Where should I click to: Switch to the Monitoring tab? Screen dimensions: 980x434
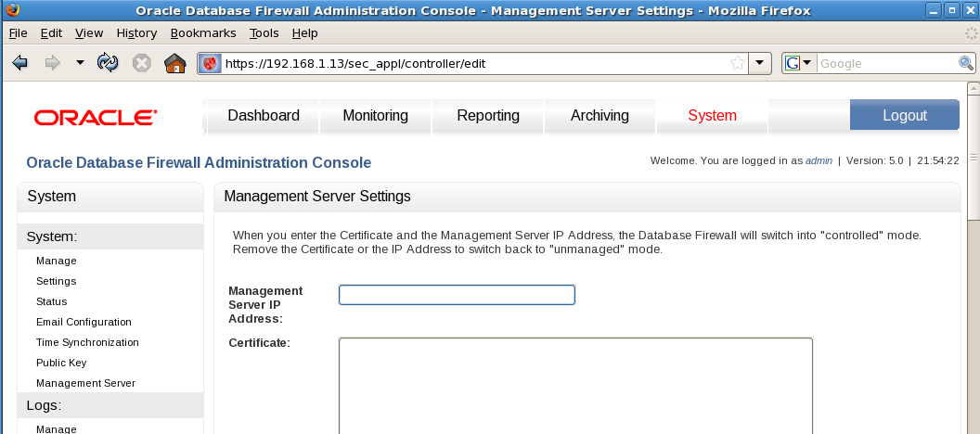[375, 116]
